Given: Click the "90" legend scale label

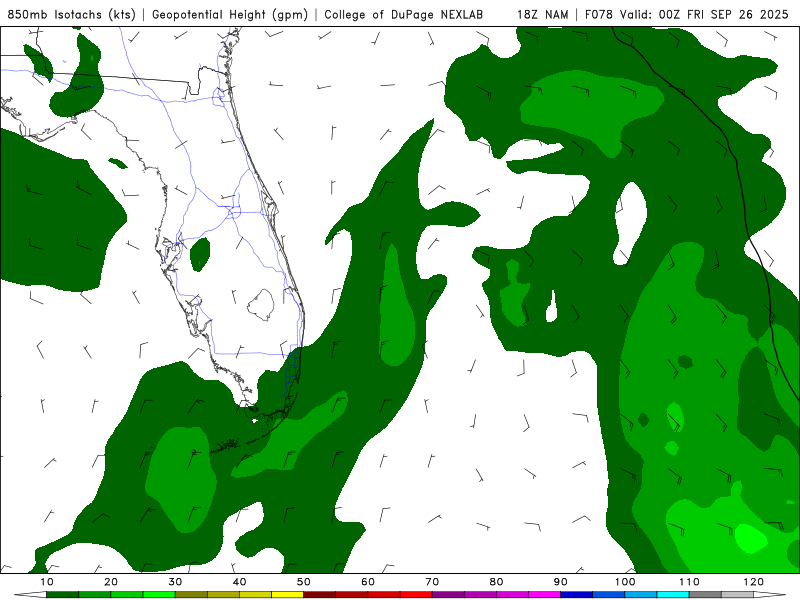Looking at the screenshot, I should pos(561,582).
